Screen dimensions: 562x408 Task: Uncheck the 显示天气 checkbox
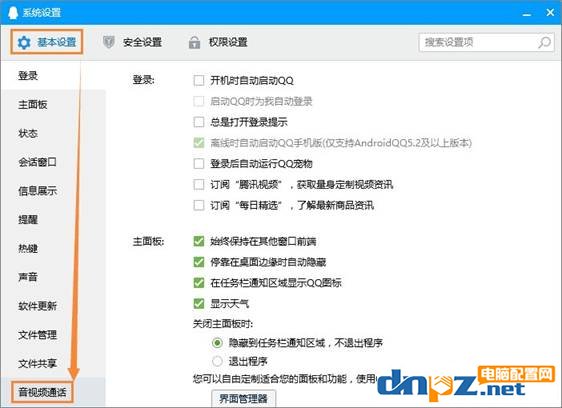point(199,304)
